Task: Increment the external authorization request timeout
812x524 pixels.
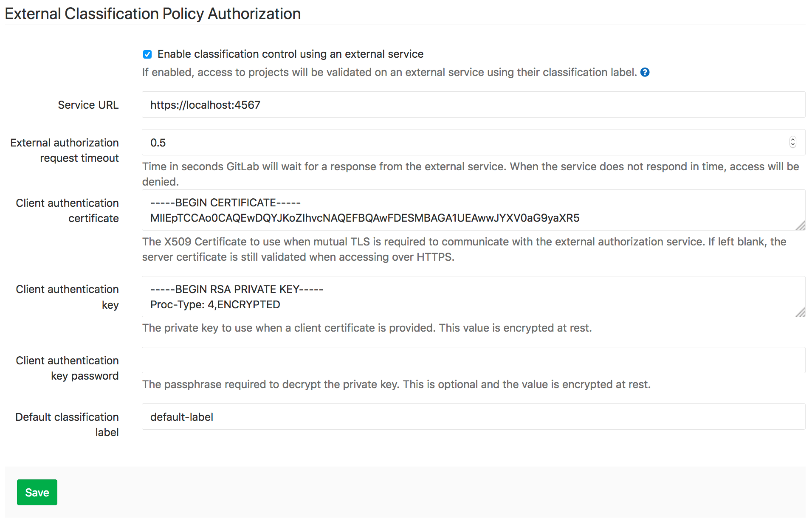Action: (x=793, y=140)
